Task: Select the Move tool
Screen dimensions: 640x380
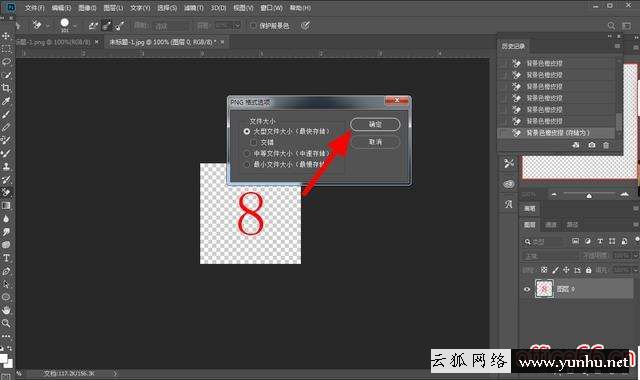Action: (6, 36)
